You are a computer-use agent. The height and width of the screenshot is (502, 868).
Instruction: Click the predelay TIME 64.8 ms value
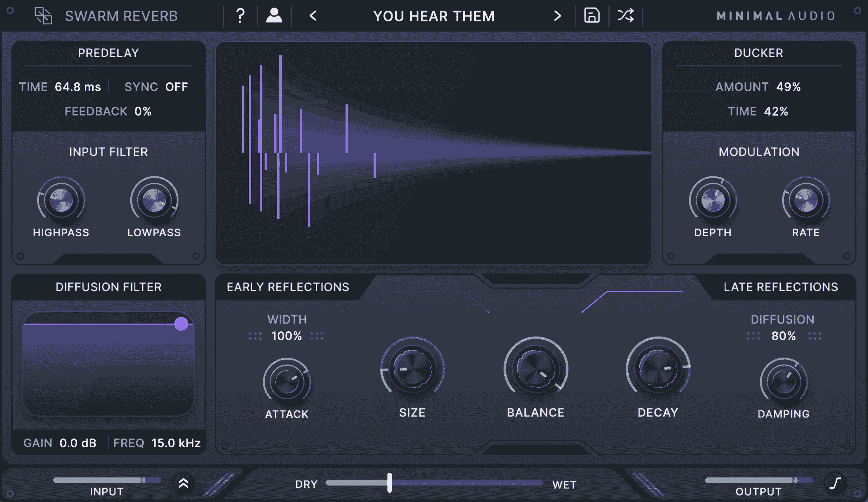(78, 87)
